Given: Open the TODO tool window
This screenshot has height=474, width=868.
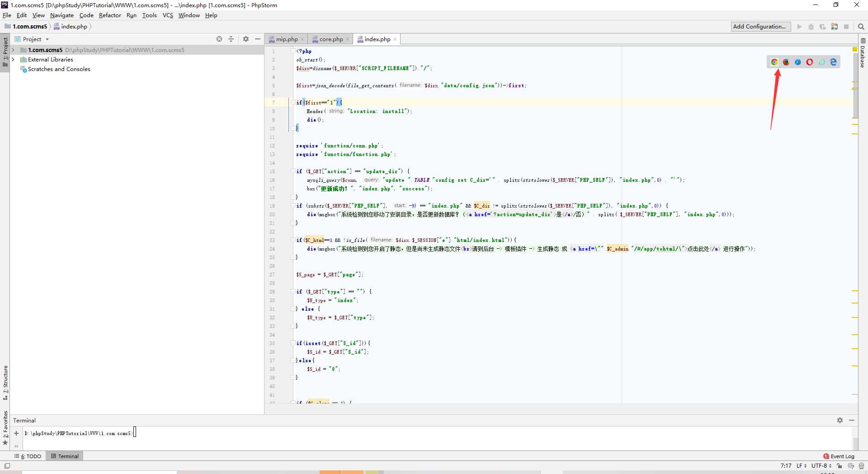Looking at the screenshot, I should click(x=28, y=456).
